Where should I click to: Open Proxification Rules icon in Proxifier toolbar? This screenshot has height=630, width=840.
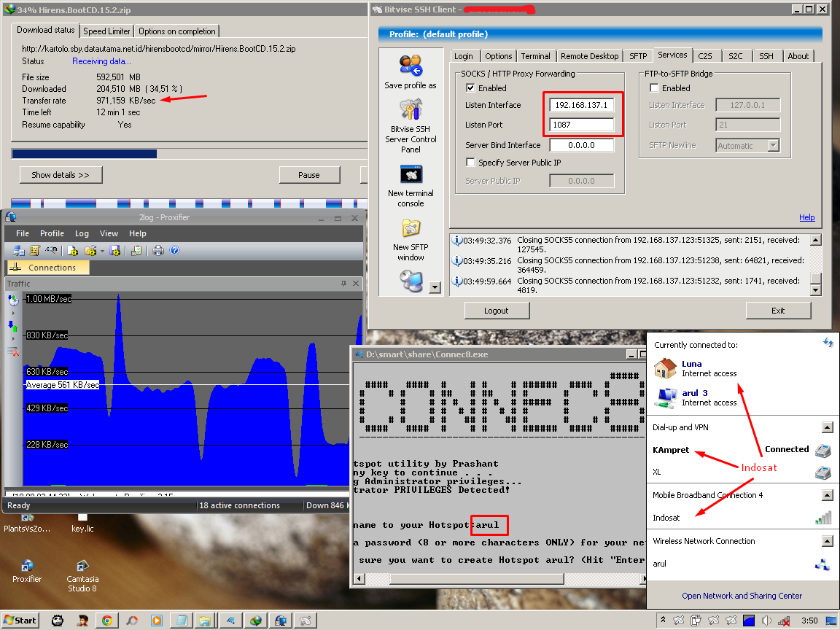pyautogui.click(x=35, y=250)
